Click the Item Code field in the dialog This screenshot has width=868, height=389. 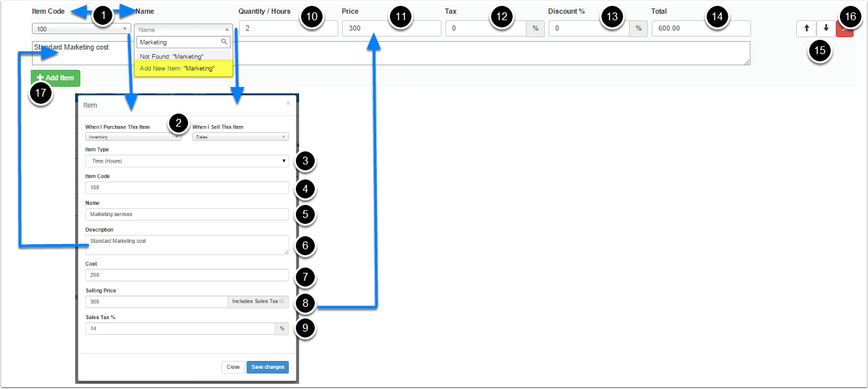tap(187, 188)
